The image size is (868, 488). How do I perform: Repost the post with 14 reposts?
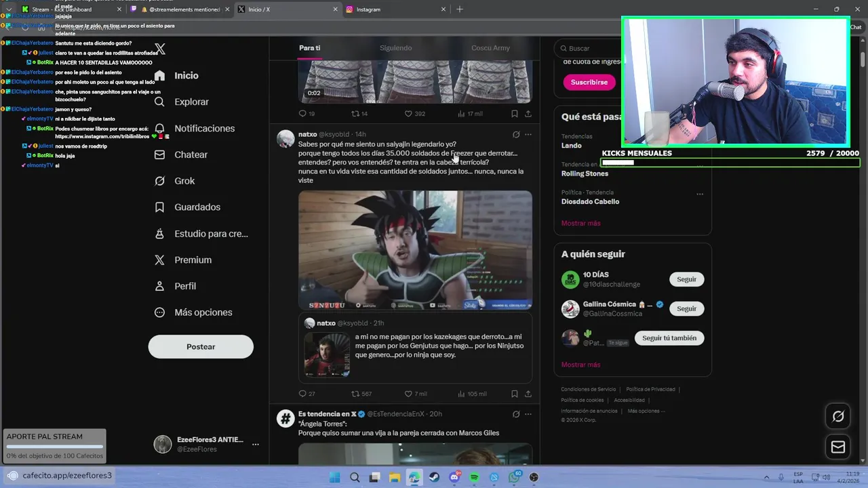click(x=359, y=114)
